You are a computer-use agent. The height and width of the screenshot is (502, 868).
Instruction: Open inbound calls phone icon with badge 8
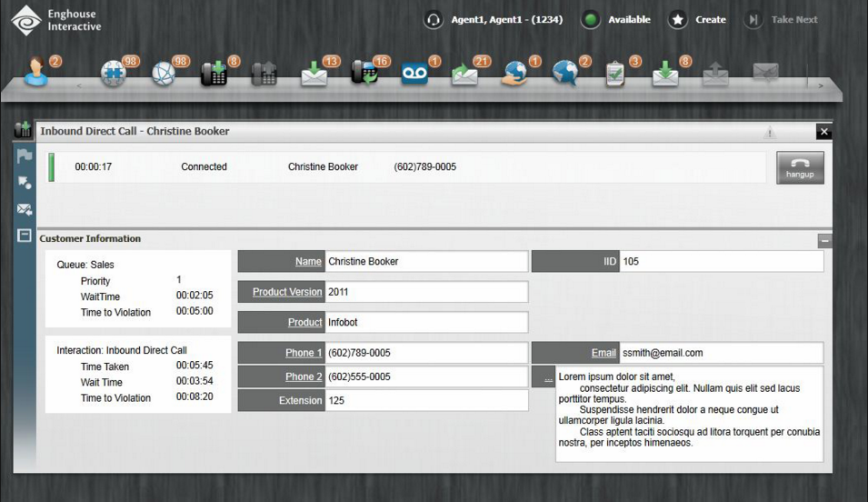(215, 73)
